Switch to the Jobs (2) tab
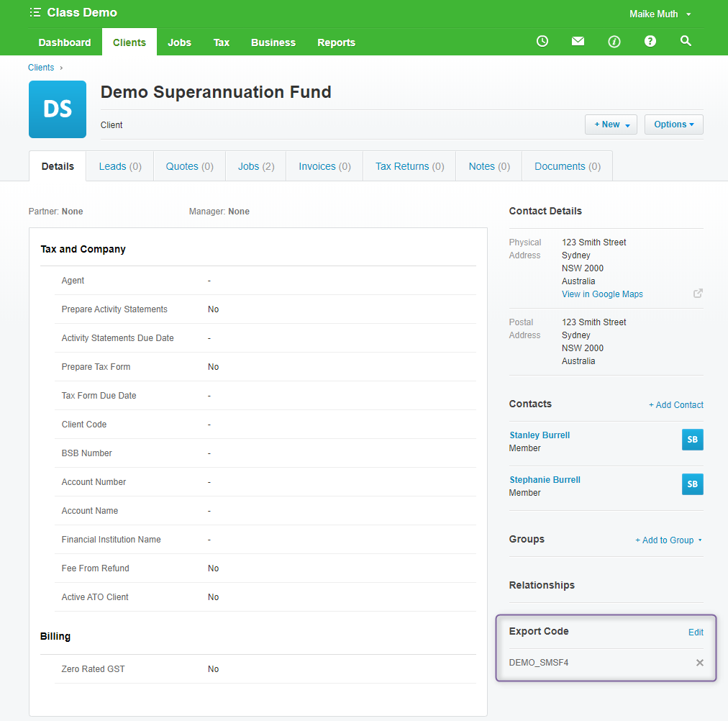728x721 pixels. tap(255, 165)
